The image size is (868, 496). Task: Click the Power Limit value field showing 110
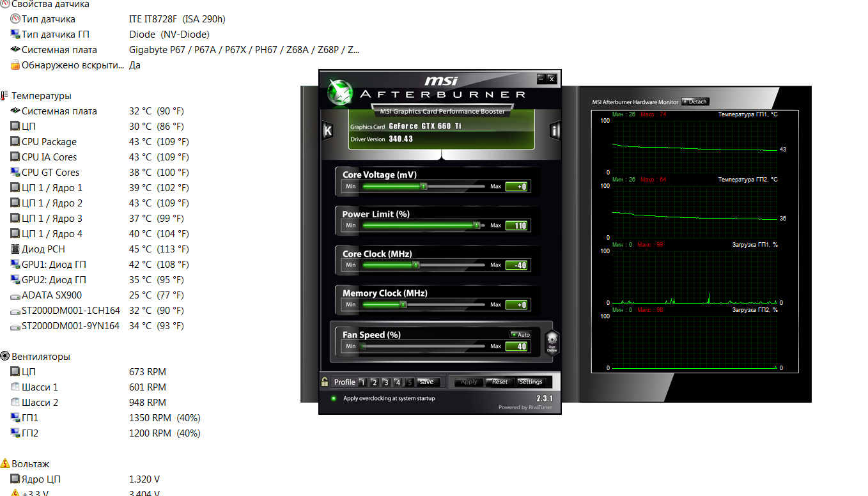coord(516,226)
